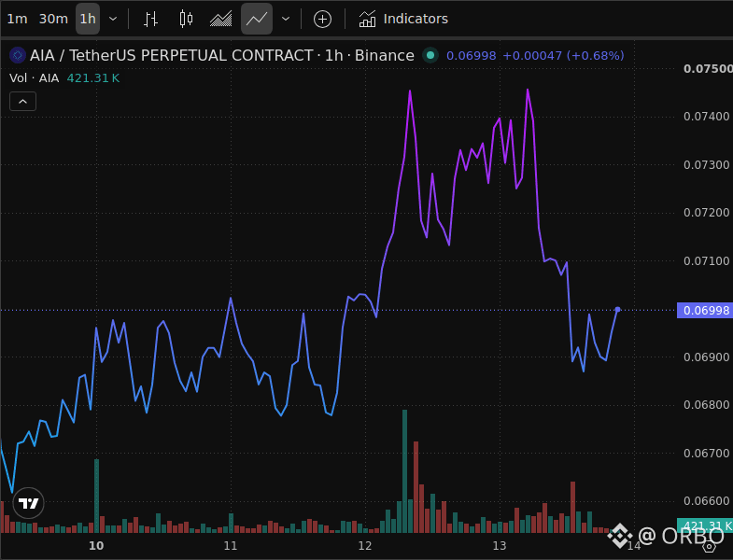Open the timeframe dropdown arrow
The image size is (733, 560).
point(113,19)
